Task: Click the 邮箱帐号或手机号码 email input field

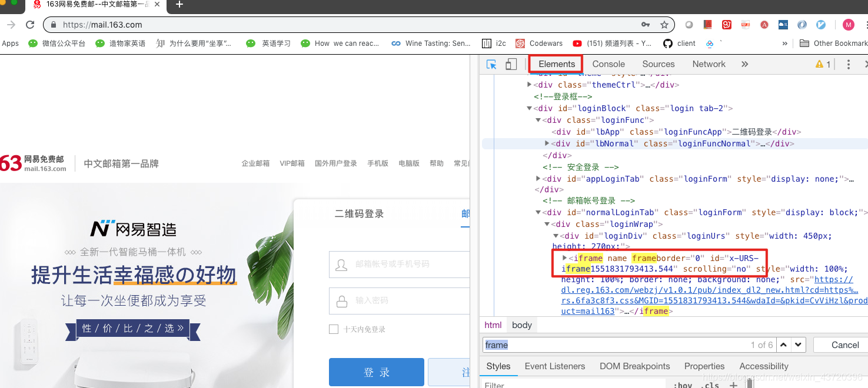Action: tap(400, 265)
